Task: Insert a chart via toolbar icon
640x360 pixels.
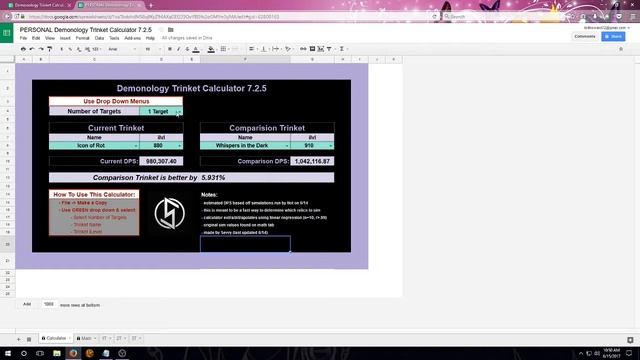Action: click(321, 49)
